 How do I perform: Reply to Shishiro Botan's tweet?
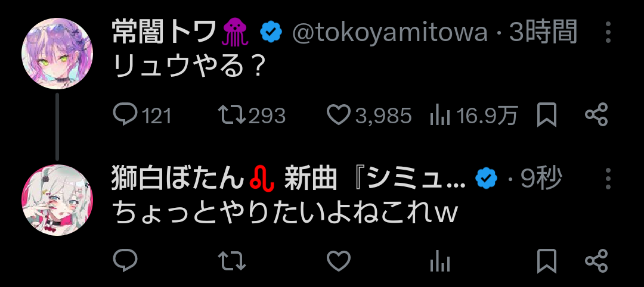pos(125,261)
